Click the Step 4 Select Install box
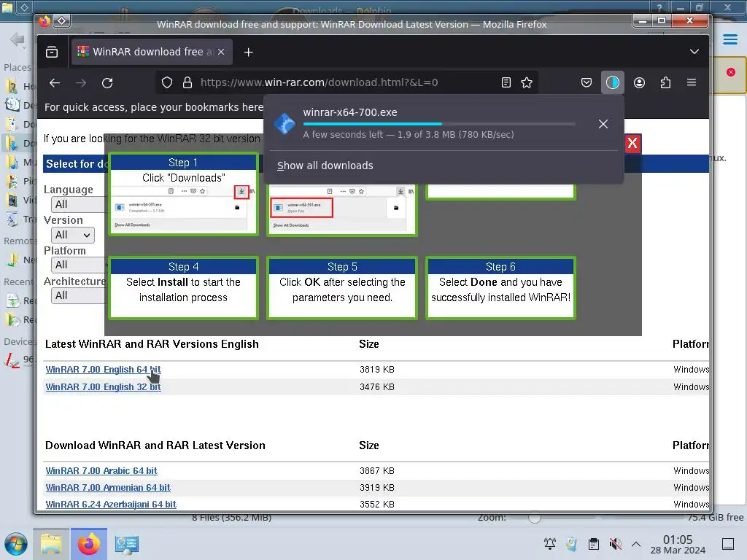The height and width of the screenshot is (560, 747). point(183,288)
